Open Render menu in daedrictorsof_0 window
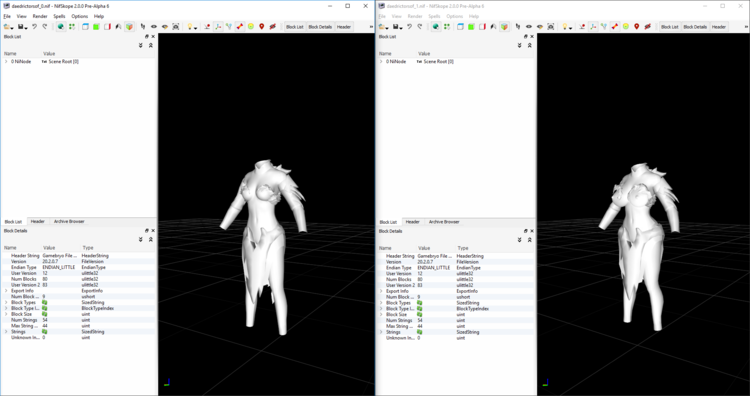750x396 pixels. tap(40, 16)
